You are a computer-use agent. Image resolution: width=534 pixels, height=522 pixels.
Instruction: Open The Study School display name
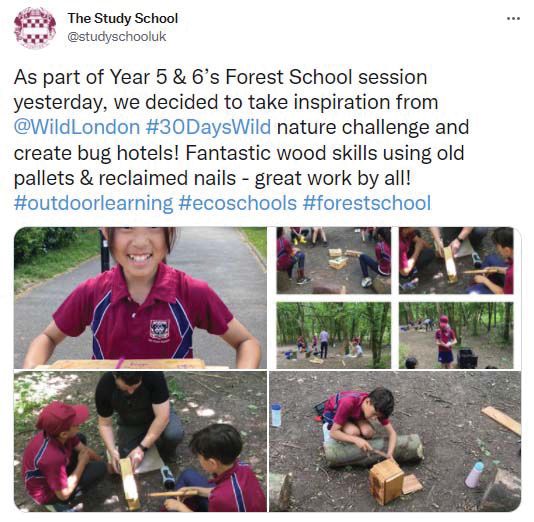point(123,18)
